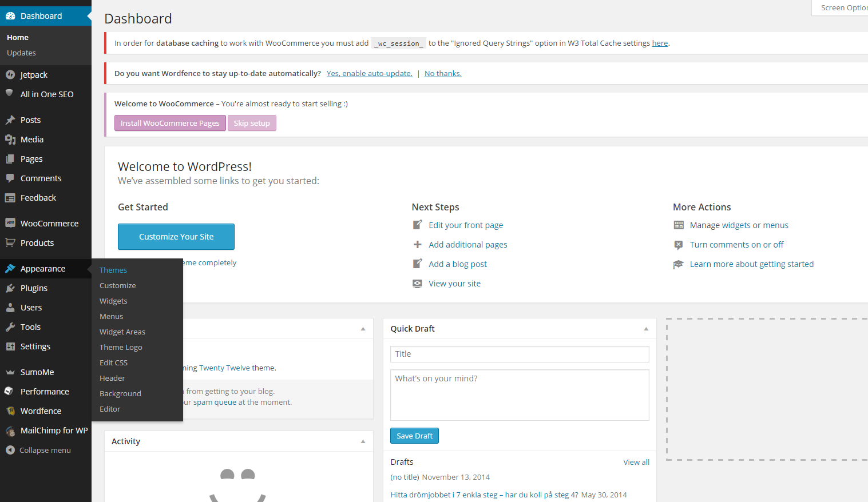Viewport: 868px width, 502px height.
Task: Click the Wordfence shield icon
Action: coord(10,411)
